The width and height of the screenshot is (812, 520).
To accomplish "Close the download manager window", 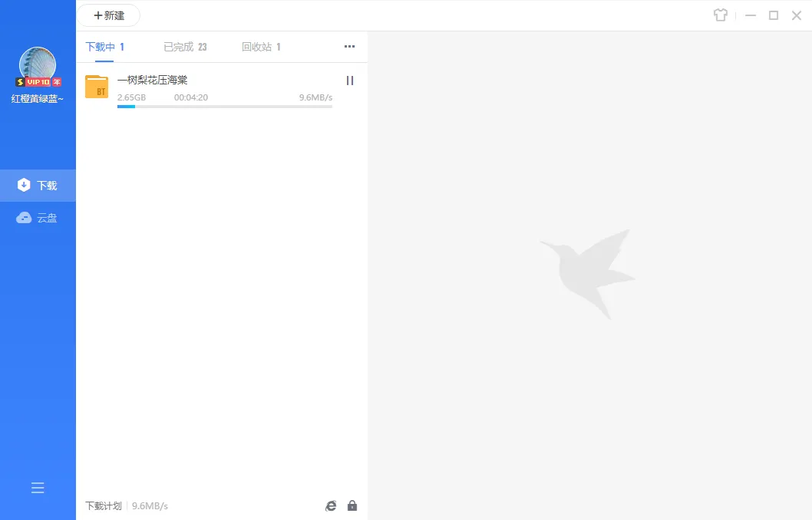I will pyautogui.click(x=797, y=15).
